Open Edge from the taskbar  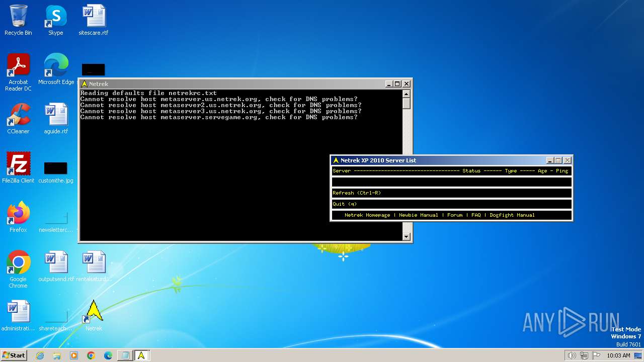point(108,355)
